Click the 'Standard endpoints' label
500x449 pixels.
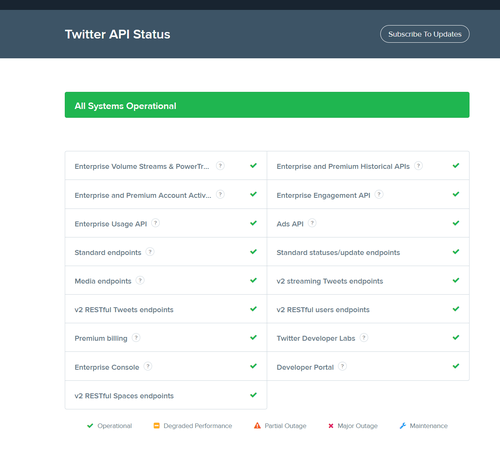(108, 253)
